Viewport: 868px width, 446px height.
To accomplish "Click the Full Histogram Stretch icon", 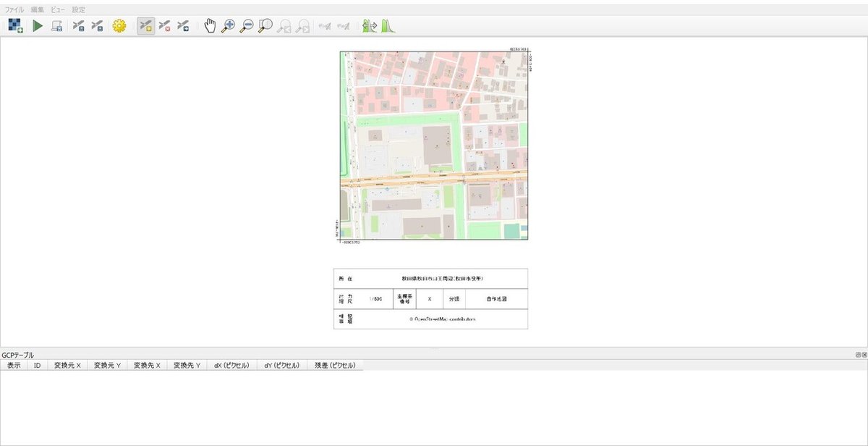I will tap(370, 26).
